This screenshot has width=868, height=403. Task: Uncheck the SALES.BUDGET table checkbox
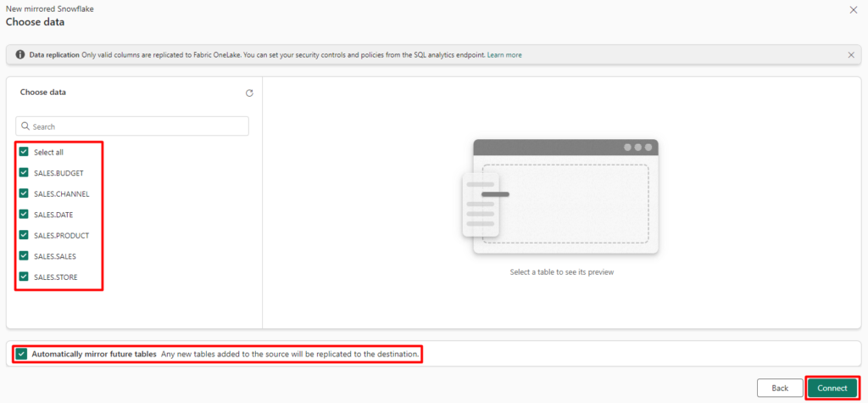(24, 173)
